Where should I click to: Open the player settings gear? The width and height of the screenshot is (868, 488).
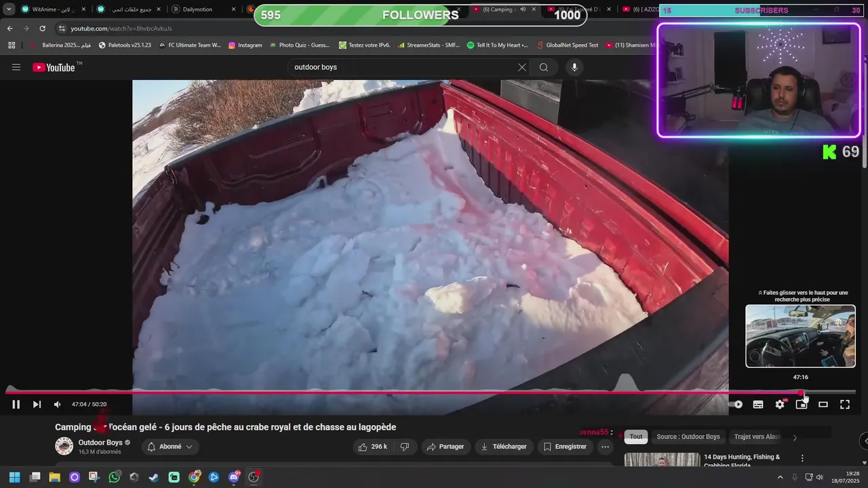click(x=780, y=405)
